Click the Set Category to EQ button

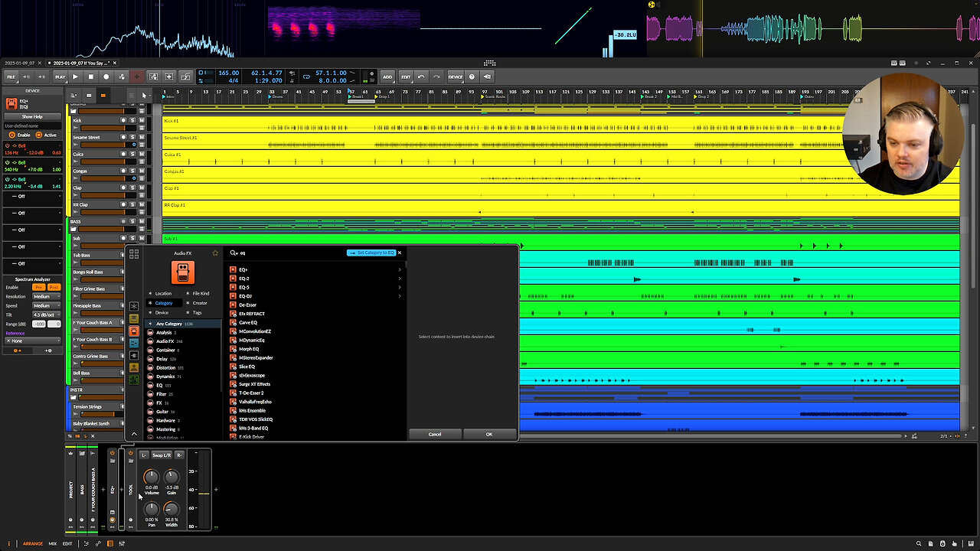[x=371, y=253]
